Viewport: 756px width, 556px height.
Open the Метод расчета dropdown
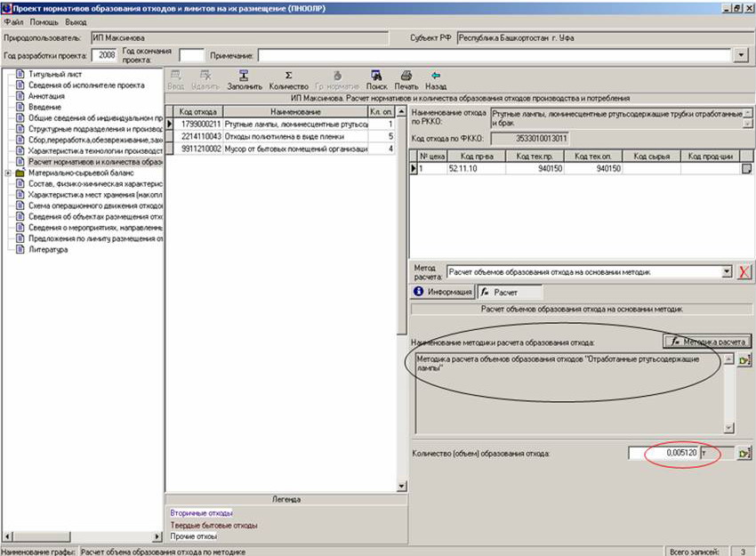[727, 272]
